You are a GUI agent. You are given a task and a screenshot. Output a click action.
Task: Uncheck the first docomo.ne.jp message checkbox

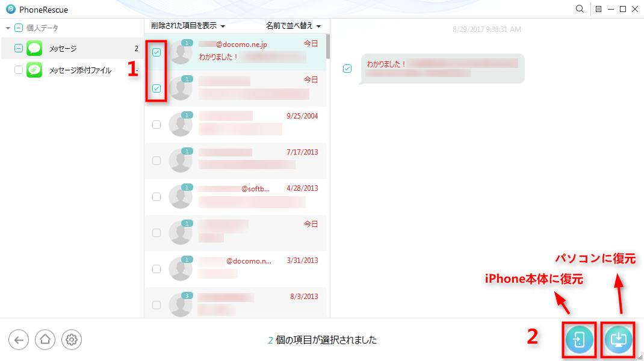coord(156,52)
